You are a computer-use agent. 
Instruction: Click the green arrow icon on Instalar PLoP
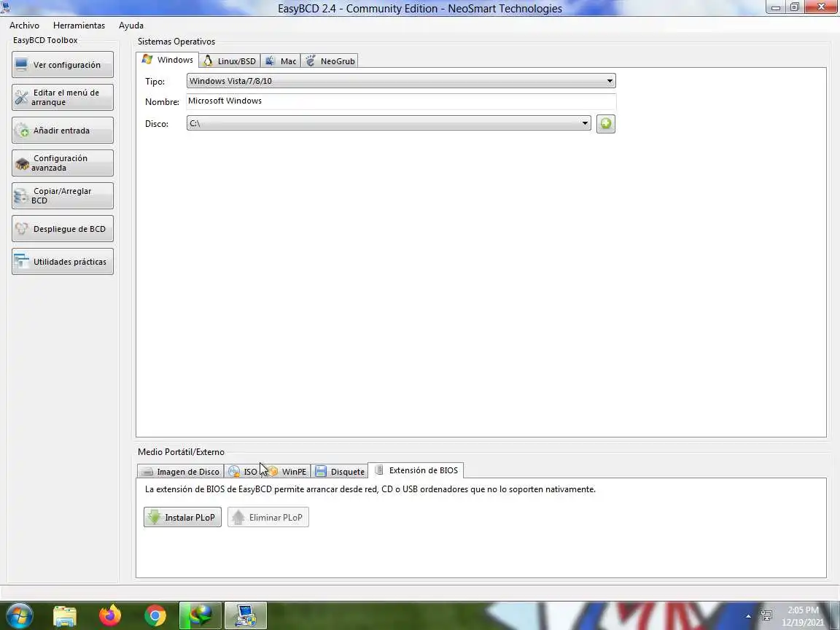pyautogui.click(x=155, y=517)
